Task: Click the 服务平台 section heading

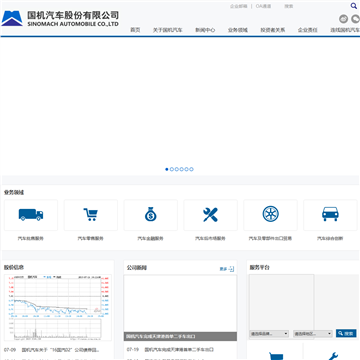Action: click(260, 267)
